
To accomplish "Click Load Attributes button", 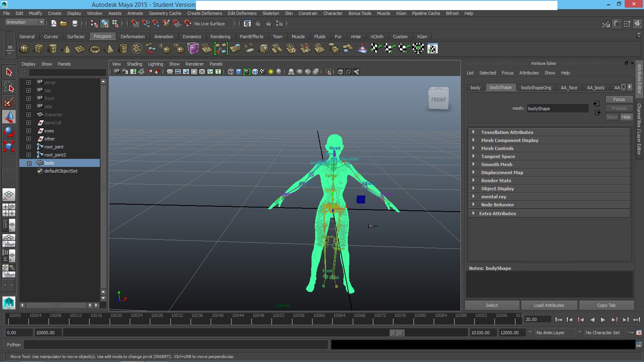I will [549, 305].
